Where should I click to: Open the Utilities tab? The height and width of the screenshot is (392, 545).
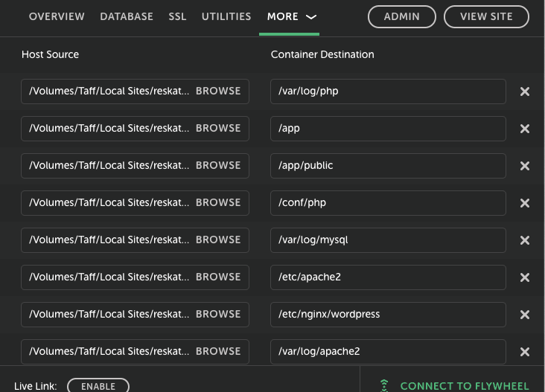point(226,16)
